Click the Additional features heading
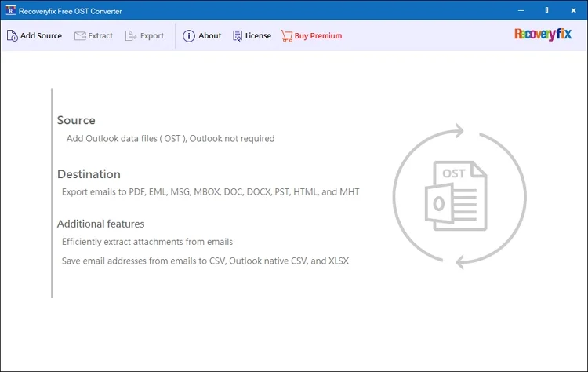 click(x=101, y=224)
